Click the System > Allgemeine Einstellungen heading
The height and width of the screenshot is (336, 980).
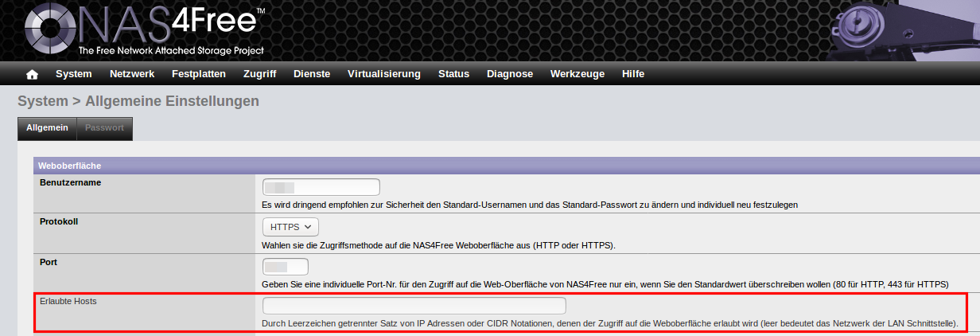tap(138, 101)
